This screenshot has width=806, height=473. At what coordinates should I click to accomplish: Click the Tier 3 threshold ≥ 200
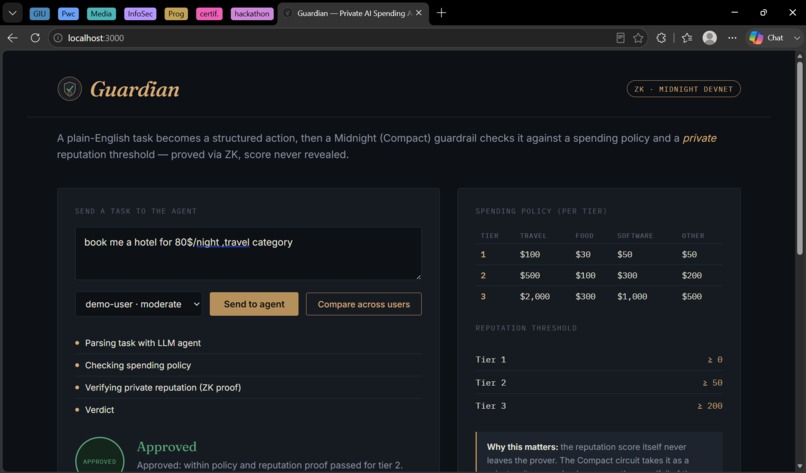point(710,406)
